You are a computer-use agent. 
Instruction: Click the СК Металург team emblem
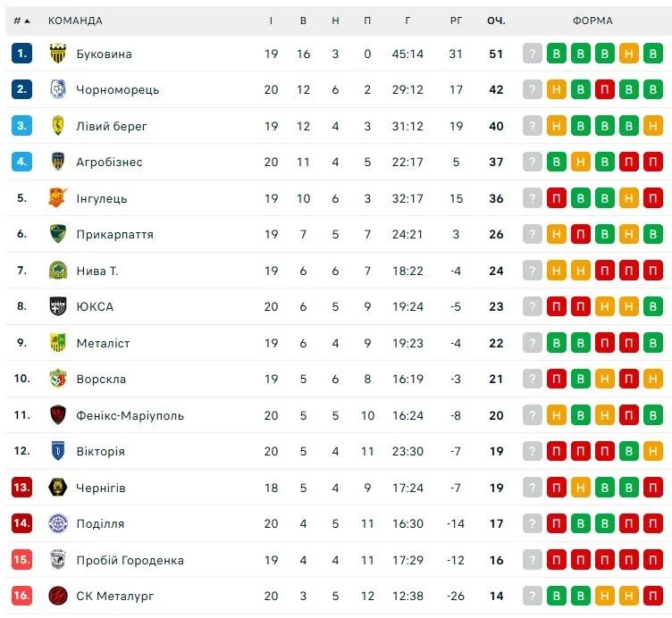coord(58,596)
